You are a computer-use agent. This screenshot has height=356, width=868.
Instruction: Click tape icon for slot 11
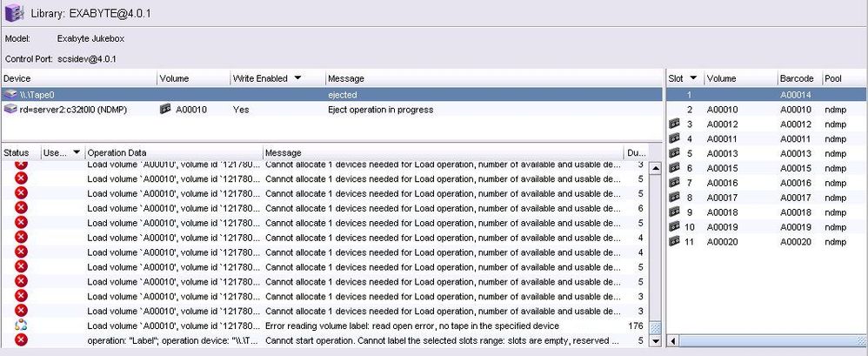click(674, 241)
